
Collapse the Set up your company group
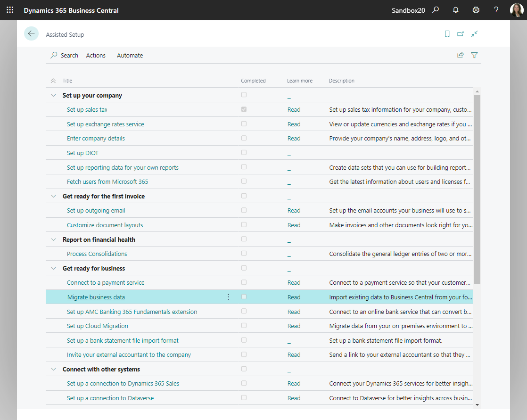click(53, 95)
